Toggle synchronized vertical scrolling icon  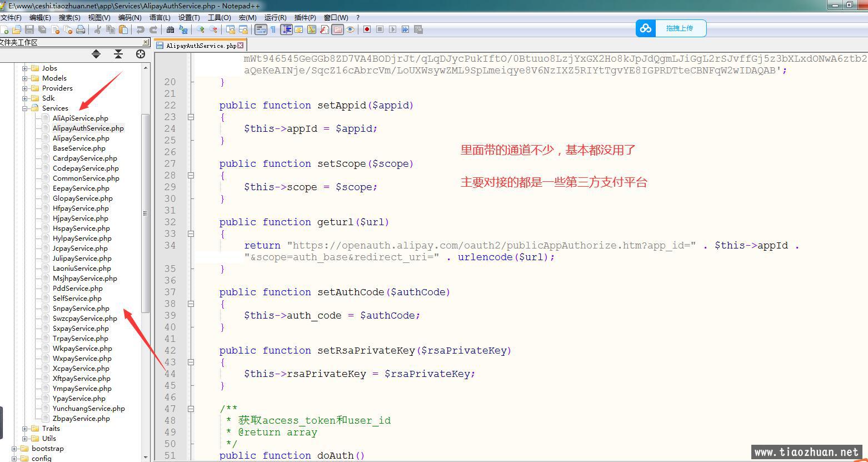(x=231, y=29)
